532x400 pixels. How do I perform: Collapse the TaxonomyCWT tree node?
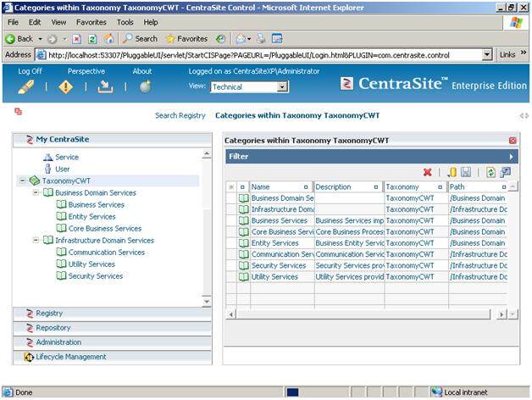22,181
